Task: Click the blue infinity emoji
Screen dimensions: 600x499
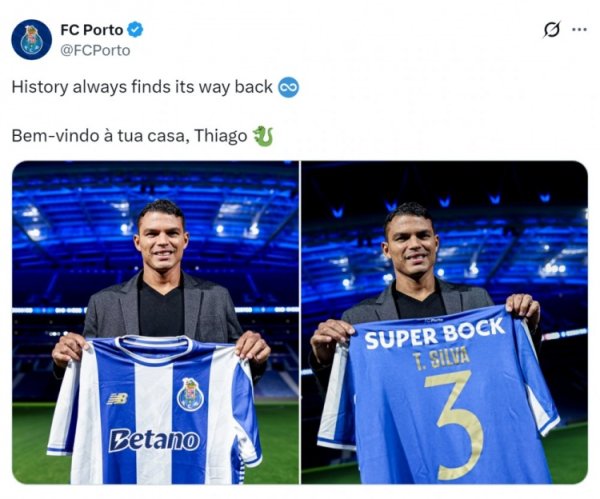Action: [x=288, y=87]
